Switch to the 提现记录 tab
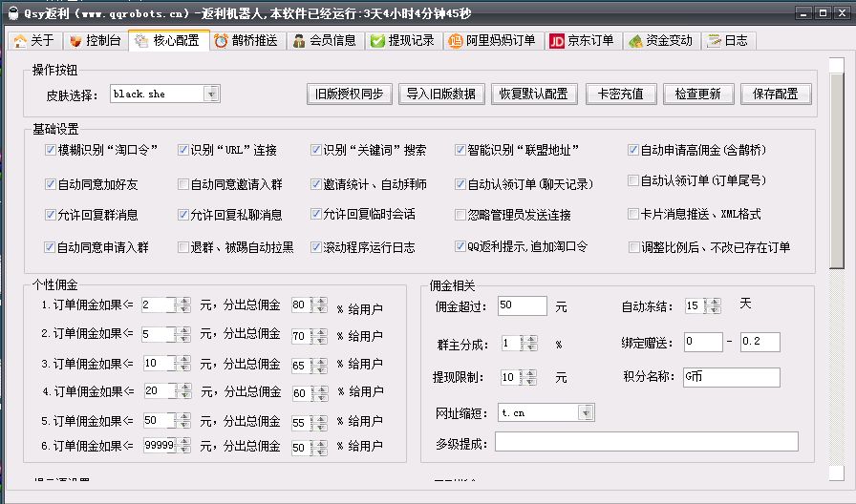856x504 pixels. coord(403,40)
